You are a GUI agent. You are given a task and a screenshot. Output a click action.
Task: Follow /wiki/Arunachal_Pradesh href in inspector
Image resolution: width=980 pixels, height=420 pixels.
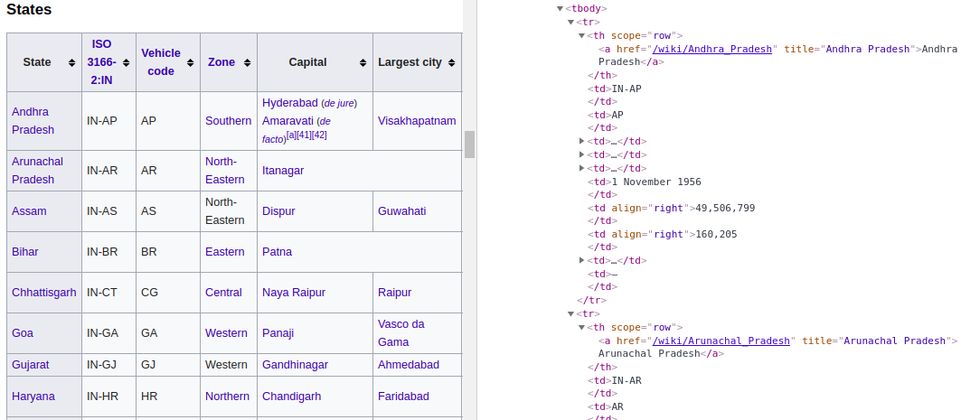click(723, 341)
